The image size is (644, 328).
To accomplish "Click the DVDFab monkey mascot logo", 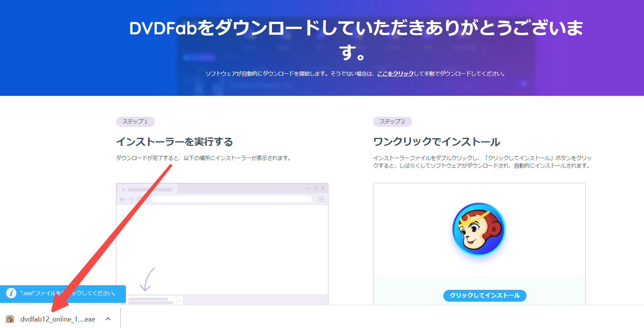I will click(479, 229).
